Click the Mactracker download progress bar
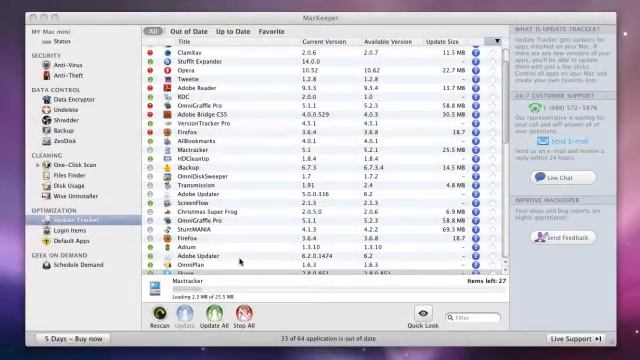Screen dimensions: 640x360 tap(338, 289)
